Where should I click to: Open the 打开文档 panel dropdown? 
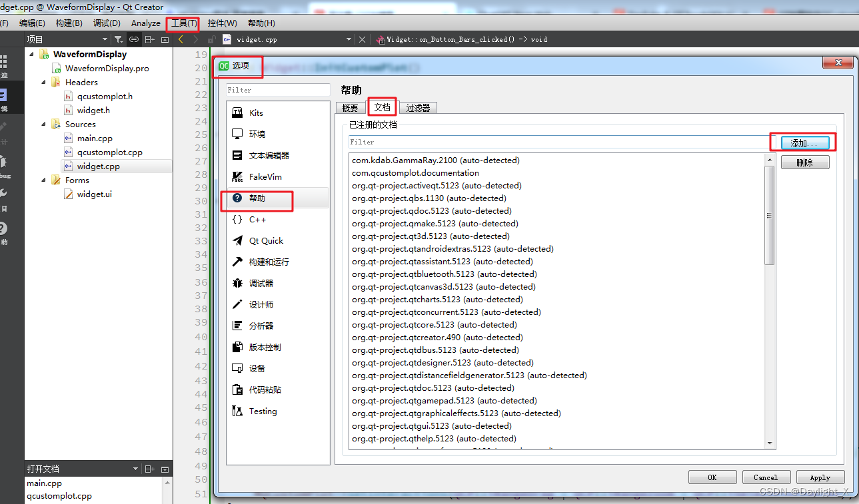click(x=137, y=469)
